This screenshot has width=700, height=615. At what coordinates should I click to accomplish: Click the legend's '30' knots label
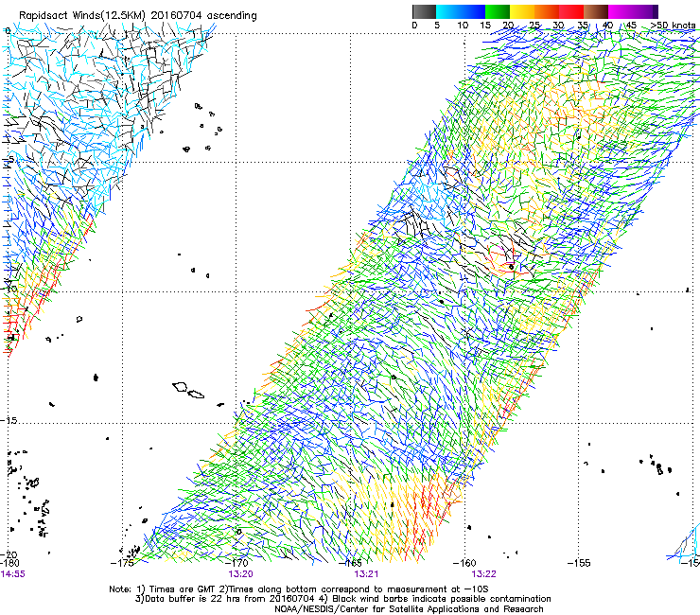coord(558,26)
